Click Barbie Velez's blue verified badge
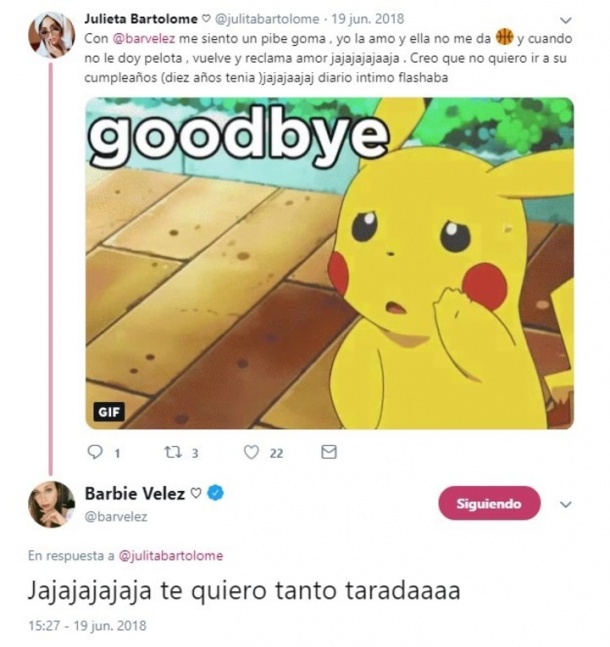 click(216, 493)
